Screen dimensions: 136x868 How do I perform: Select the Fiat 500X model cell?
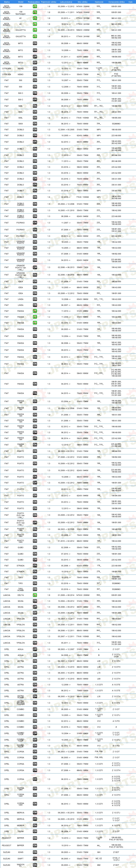21,124
